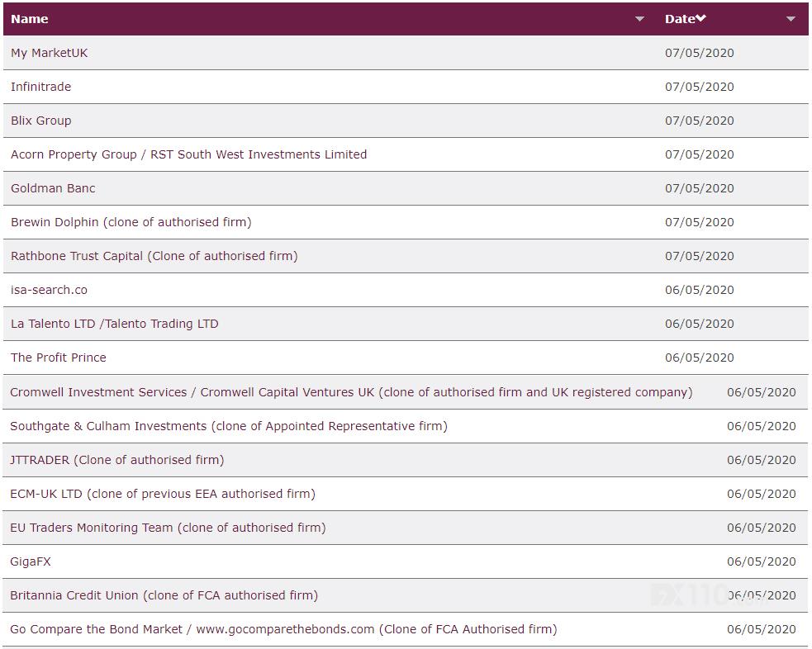Select the date in the Goldman Banc row
Screen dimensions: 812x649
699,188
